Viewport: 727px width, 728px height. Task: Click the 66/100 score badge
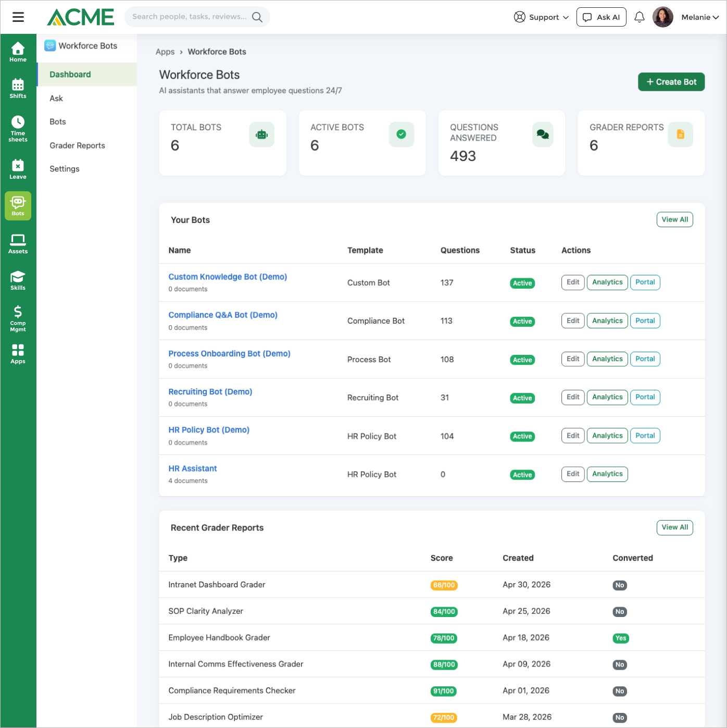point(444,585)
